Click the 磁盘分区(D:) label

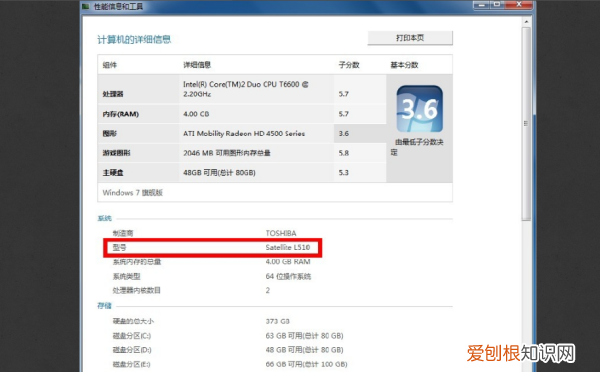point(132,350)
